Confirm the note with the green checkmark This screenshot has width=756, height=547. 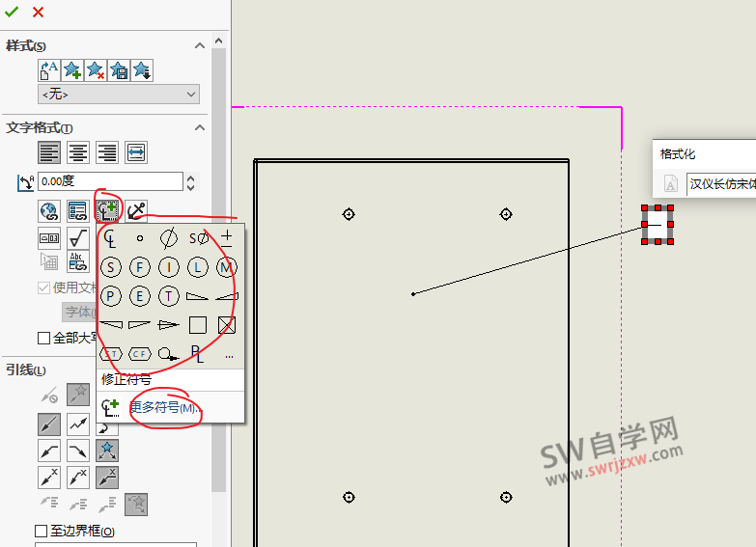(12, 12)
